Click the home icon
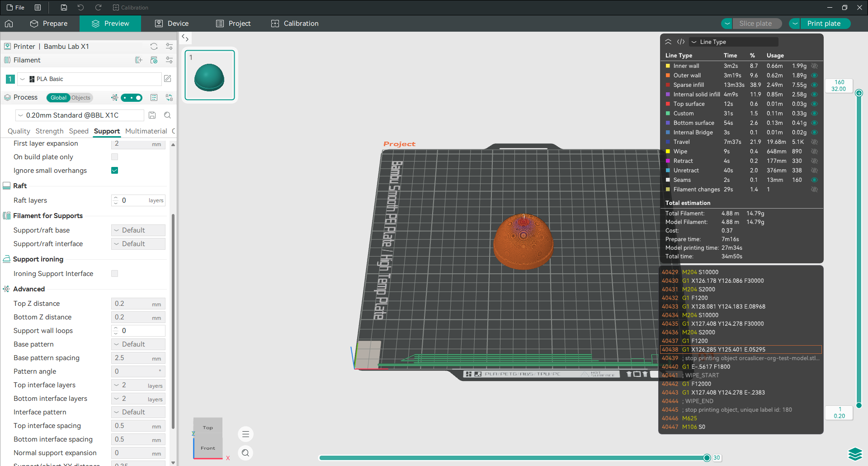The width and height of the screenshot is (868, 466). tap(9, 24)
